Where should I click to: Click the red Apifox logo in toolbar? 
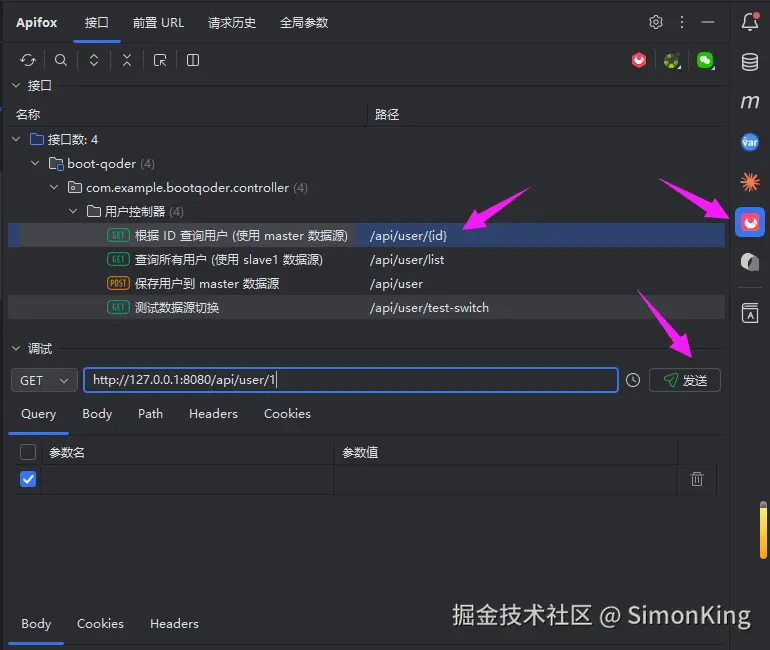tap(639, 60)
